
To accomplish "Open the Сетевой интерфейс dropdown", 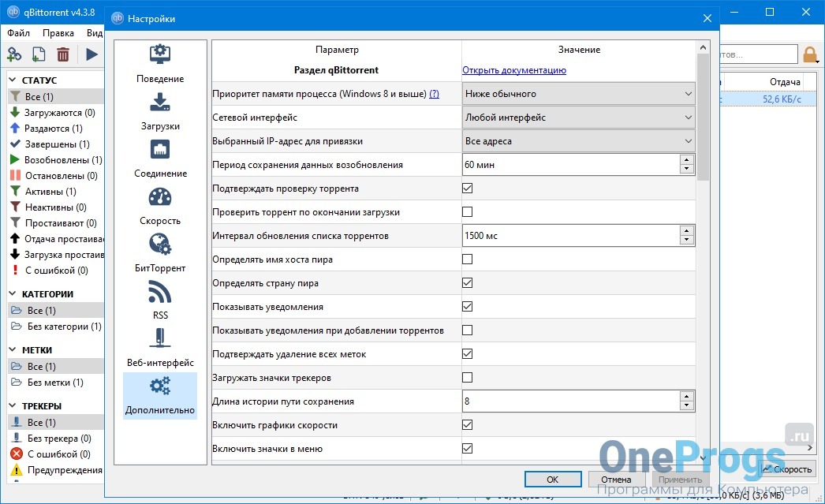I will pos(579,118).
